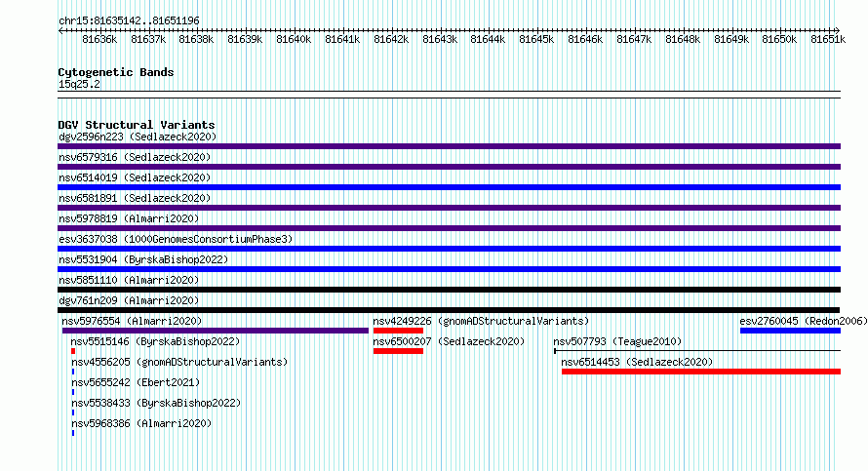This screenshot has width=868, height=471.
Task: Select nsv5538433 (ByrskaBishop2022) label
Action: [x=155, y=403]
